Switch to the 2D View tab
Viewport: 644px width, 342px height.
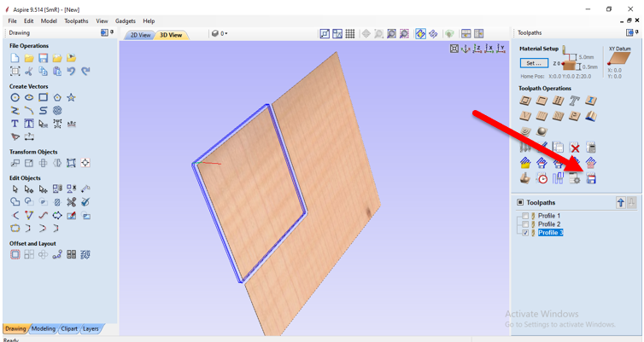[x=140, y=35]
